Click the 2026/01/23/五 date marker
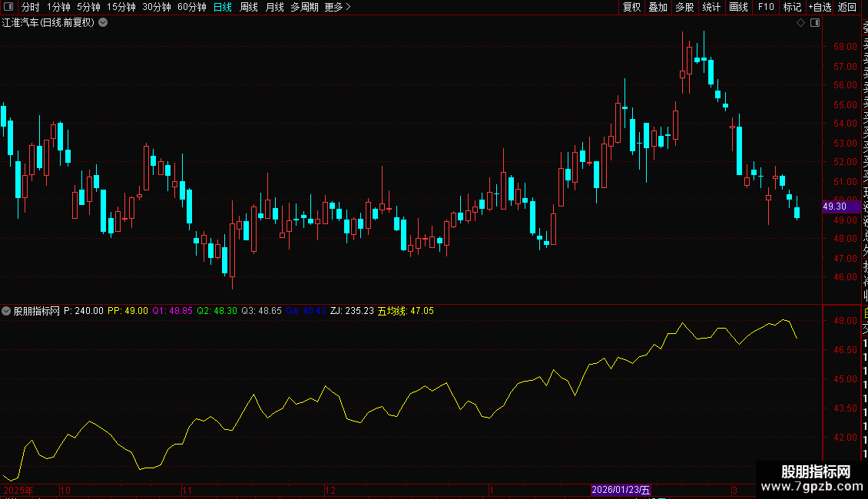 [x=621, y=490]
